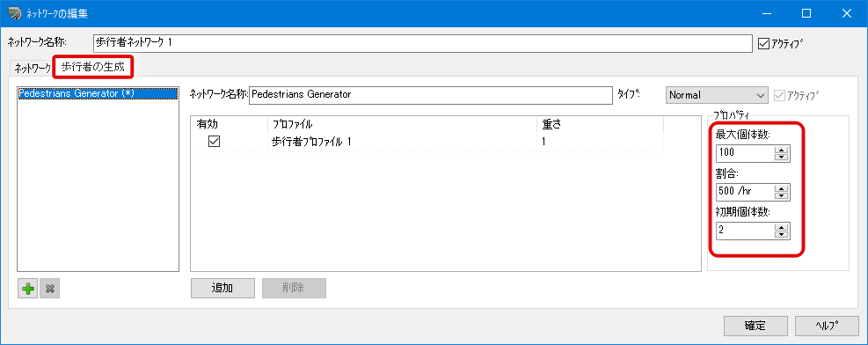This screenshot has width=868, height=345.
Task: Open the タイプ Normal dropdown
Action: (x=717, y=95)
